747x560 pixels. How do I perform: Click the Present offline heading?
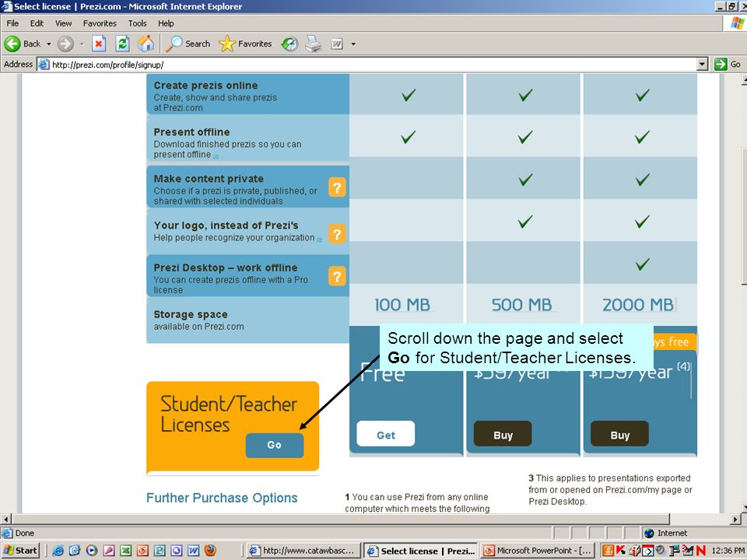click(x=191, y=132)
